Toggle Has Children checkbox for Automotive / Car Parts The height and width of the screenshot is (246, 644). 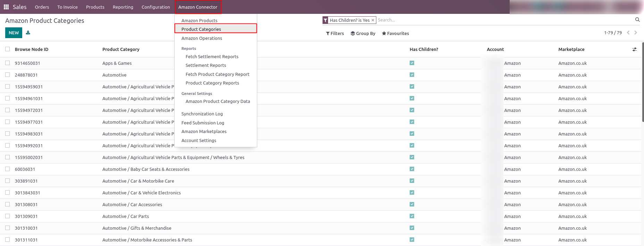coord(412,216)
